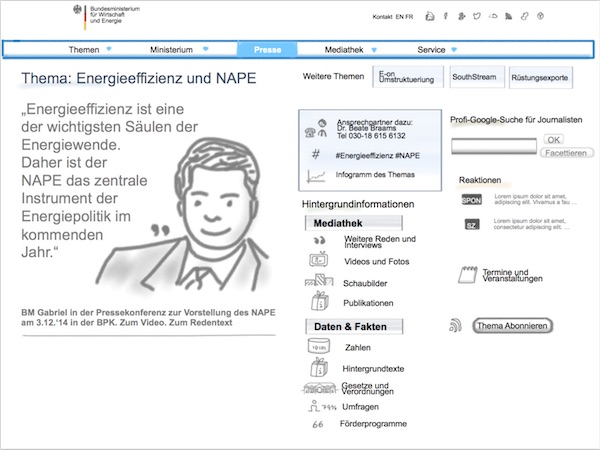Switch language to EN
Screen dimensions: 600x450
pyautogui.click(x=399, y=17)
